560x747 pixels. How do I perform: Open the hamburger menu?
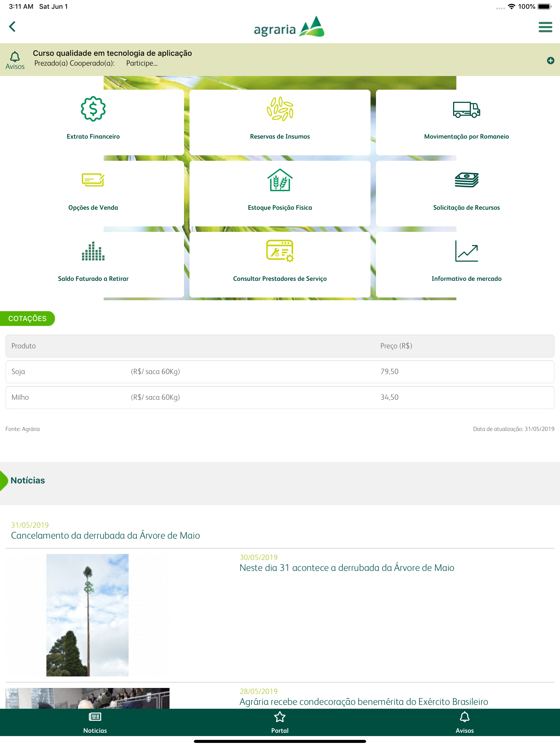[x=545, y=27]
